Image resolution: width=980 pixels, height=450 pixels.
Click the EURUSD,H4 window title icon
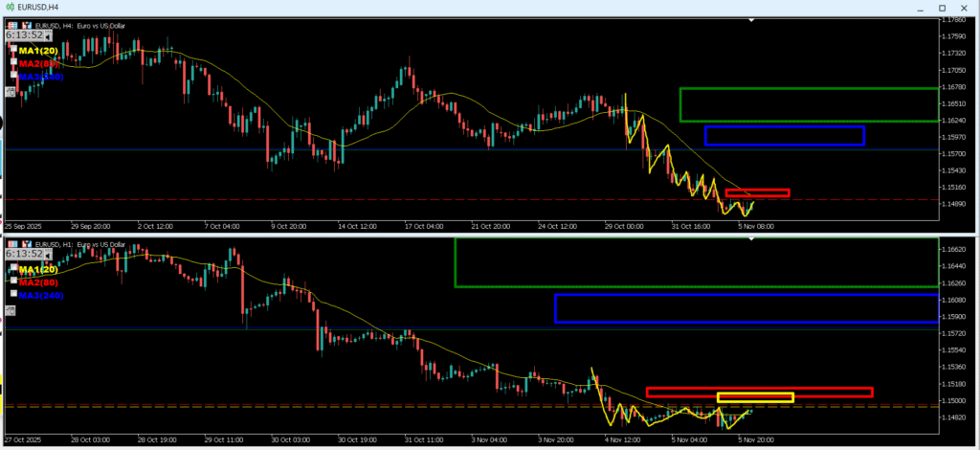[8, 8]
